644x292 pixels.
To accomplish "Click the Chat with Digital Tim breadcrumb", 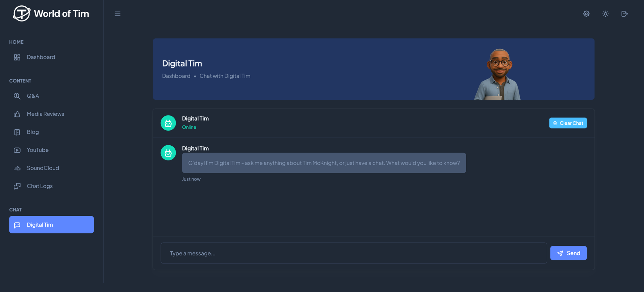I will [x=225, y=76].
